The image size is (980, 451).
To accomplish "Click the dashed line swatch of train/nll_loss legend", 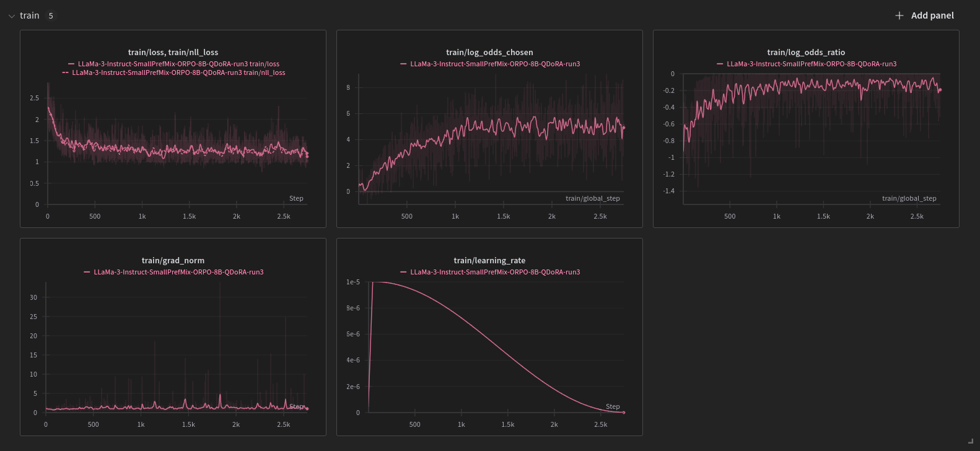I will pos(66,72).
